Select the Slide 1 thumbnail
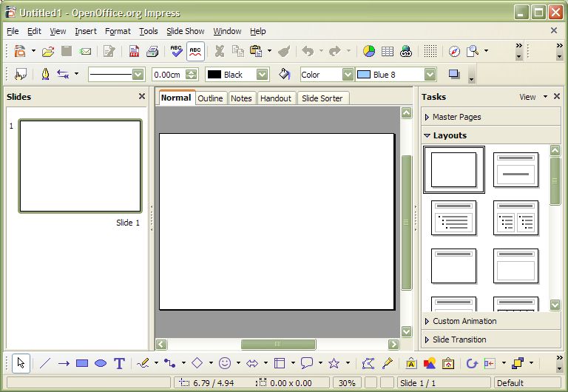This screenshot has height=392, width=568. pos(80,166)
